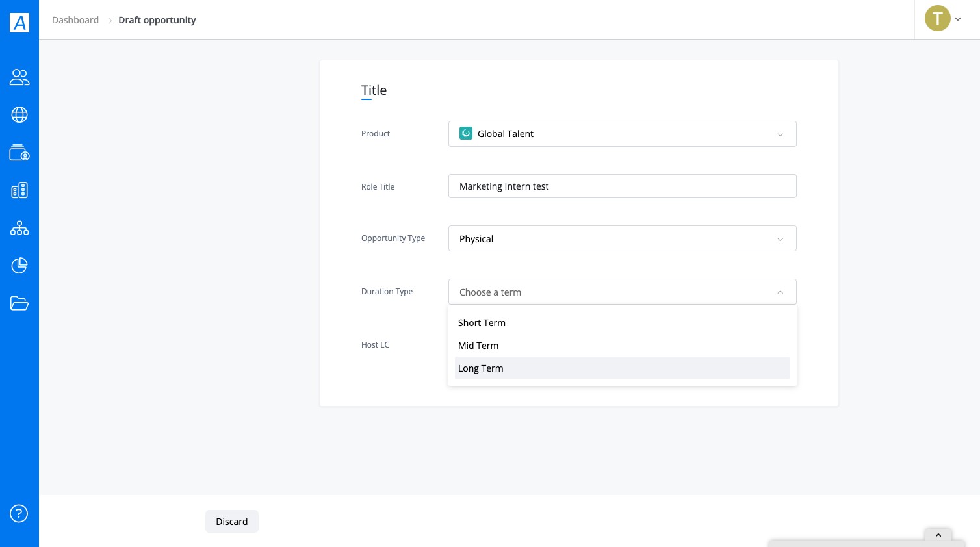Viewport: 980px width, 547px height.
Task: Select Short Term option
Action: tap(622, 323)
